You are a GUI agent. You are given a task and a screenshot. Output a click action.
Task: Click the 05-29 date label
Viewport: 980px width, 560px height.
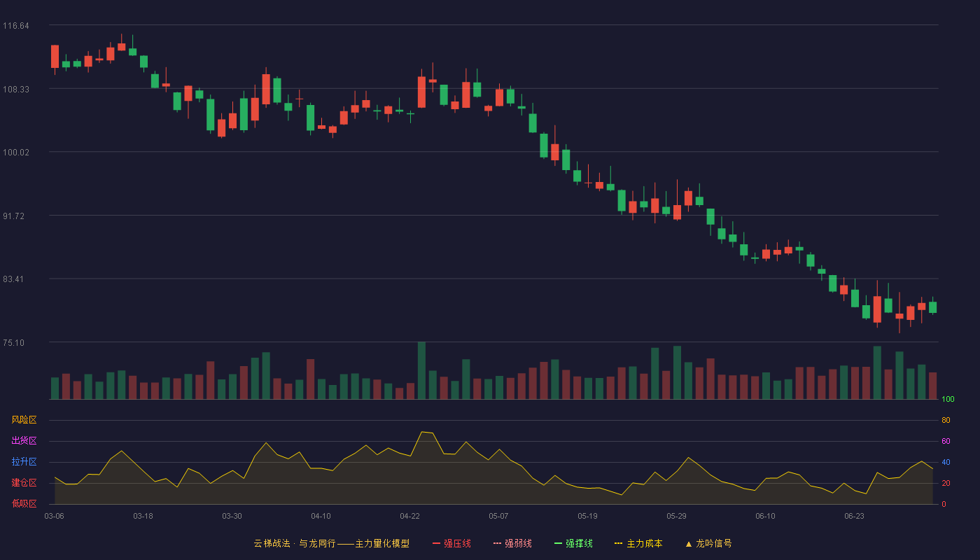677,516
